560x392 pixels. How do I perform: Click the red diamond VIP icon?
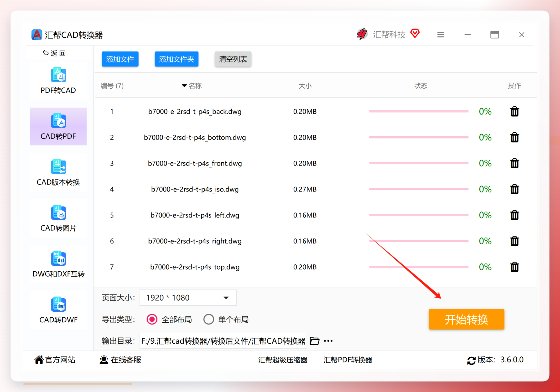pyautogui.click(x=415, y=34)
